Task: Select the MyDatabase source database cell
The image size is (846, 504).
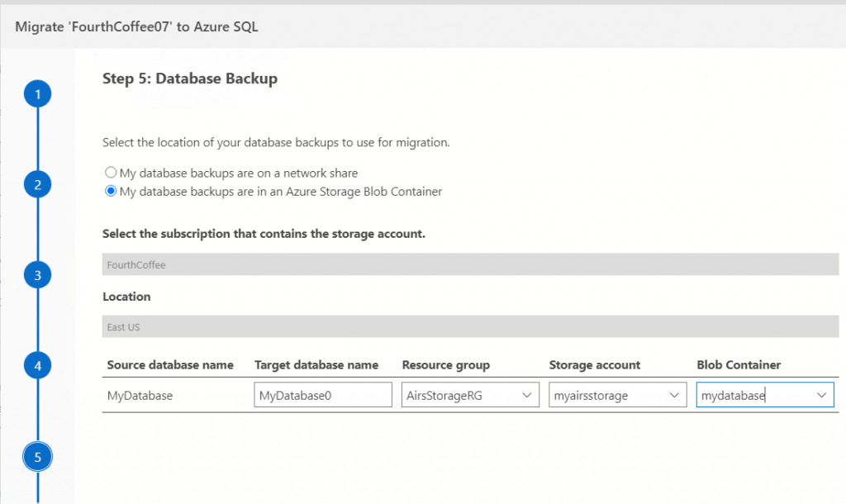Action: [x=140, y=395]
